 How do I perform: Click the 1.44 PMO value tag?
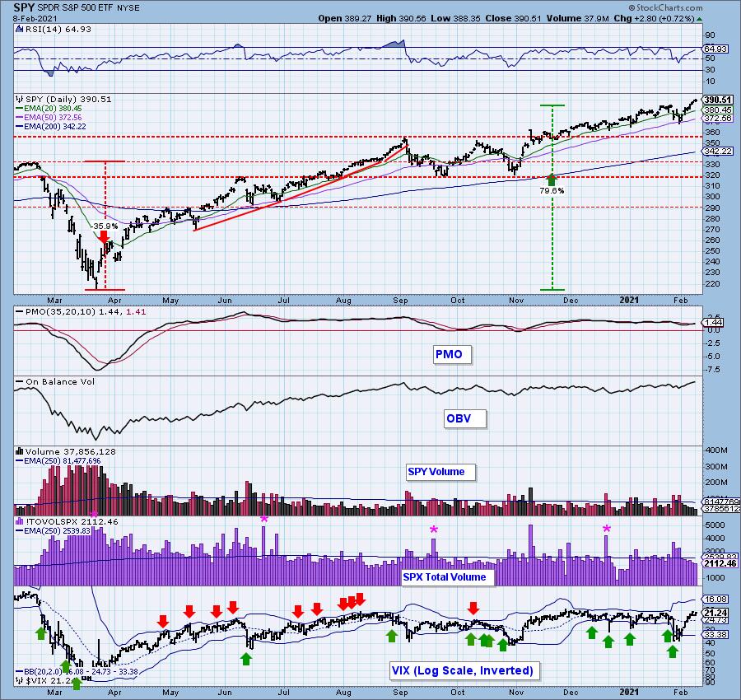pyautogui.click(x=714, y=322)
